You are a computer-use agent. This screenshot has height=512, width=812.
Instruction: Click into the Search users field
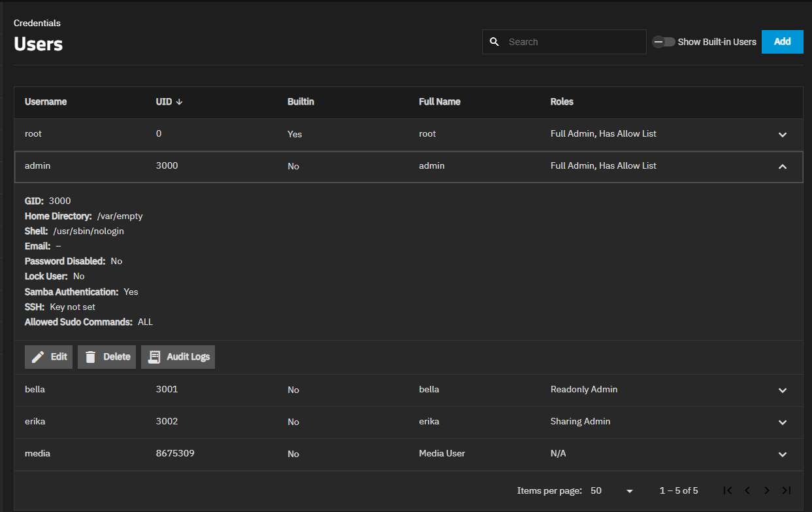coord(572,42)
